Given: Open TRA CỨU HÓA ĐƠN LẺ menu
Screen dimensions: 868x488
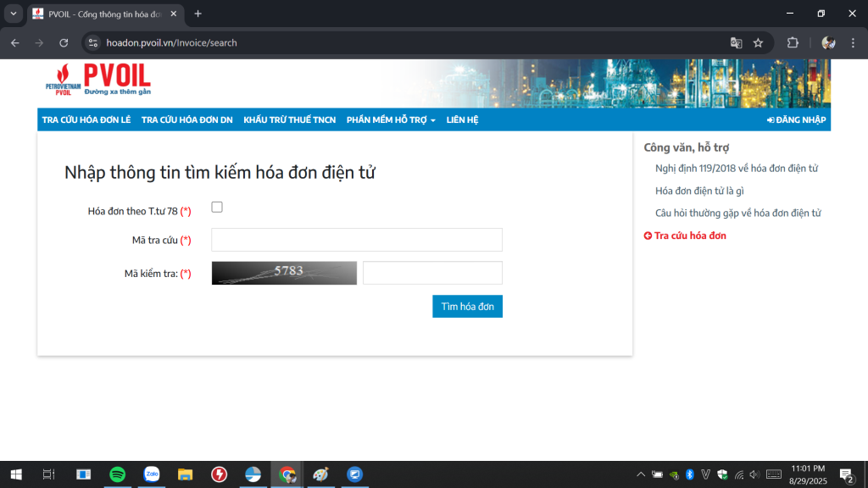Looking at the screenshot, I should click(x=86, y=119).
